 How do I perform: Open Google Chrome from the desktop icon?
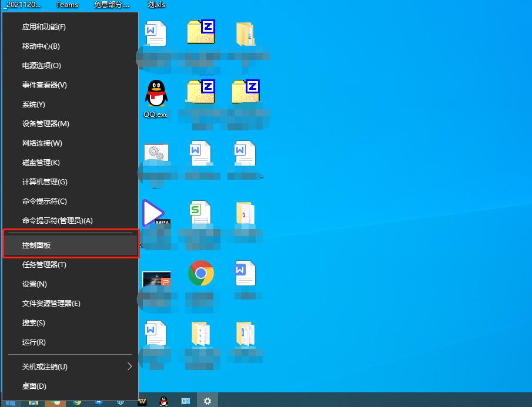coord(202,273)
